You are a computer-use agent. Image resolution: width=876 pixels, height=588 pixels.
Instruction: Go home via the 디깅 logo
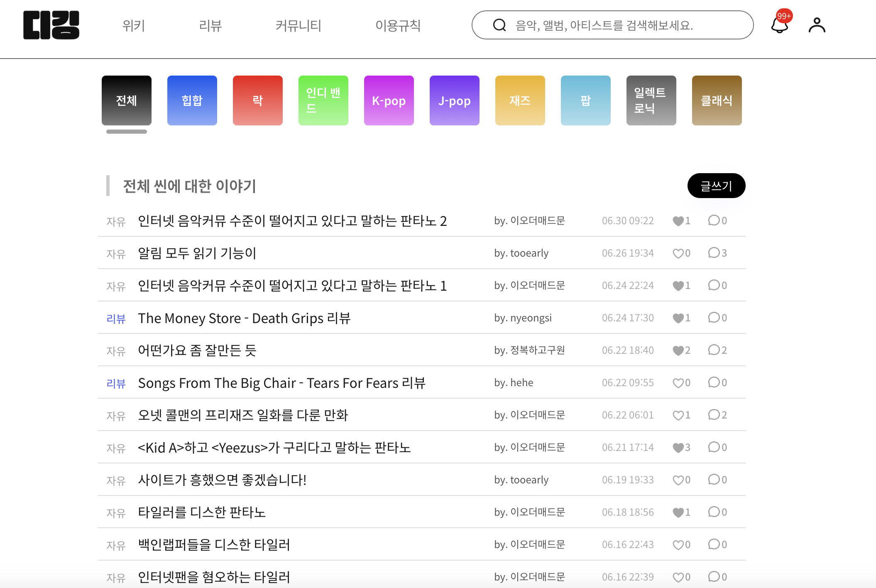tap(51, 25)
